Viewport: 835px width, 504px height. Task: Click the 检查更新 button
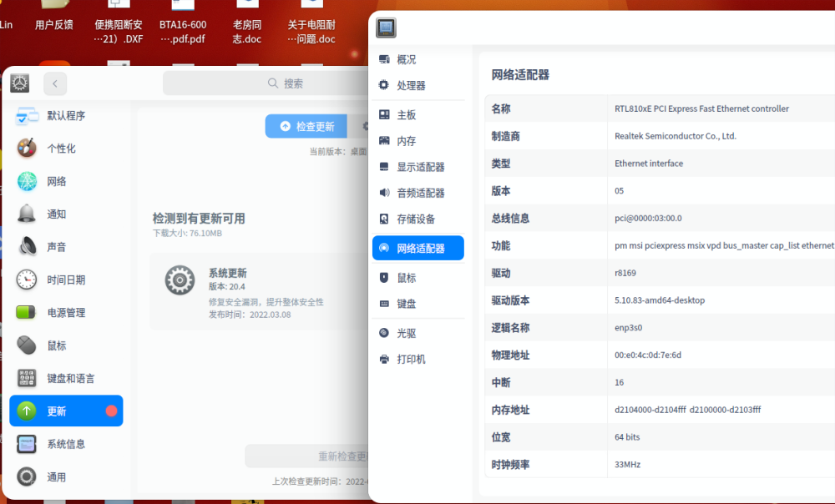(306, 126)
